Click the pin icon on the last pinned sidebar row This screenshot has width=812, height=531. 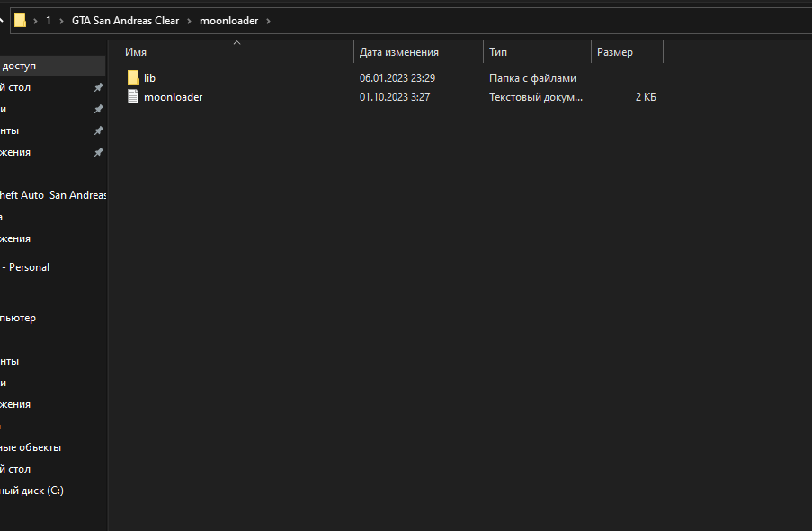98,152
